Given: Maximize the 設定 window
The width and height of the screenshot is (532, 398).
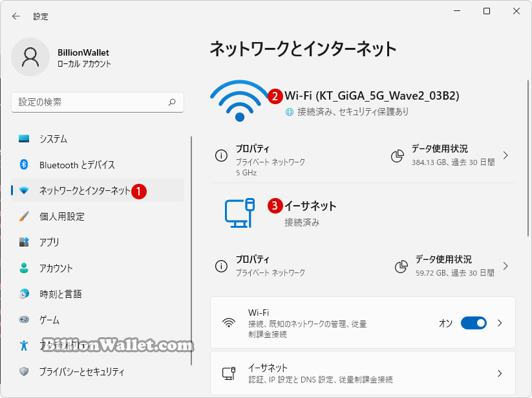Looking at the screenshot, I should pos(487,11).
